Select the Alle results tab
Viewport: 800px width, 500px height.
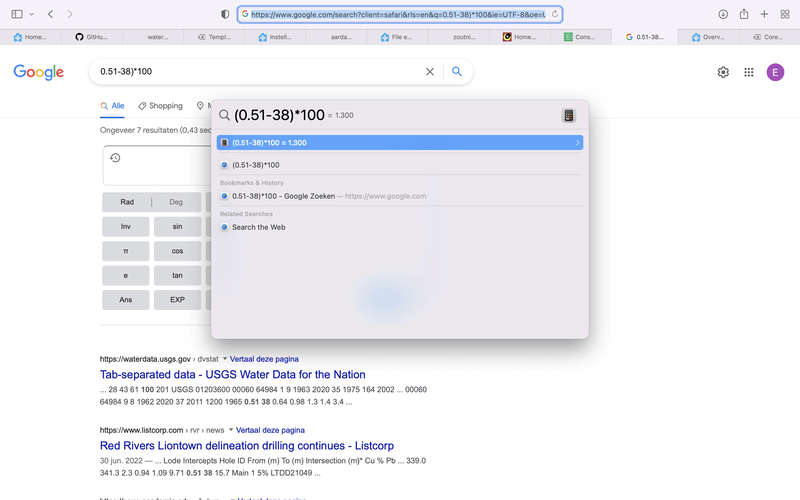tap(112, 106)
